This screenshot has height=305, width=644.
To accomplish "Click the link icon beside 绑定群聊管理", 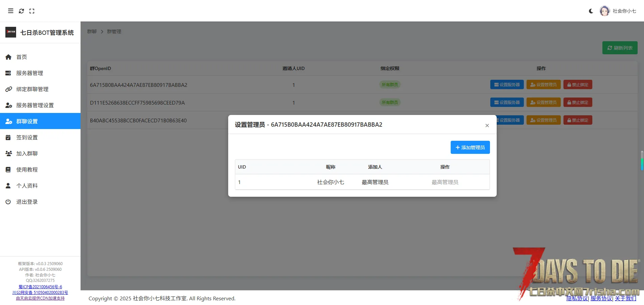I will (9, 89).
